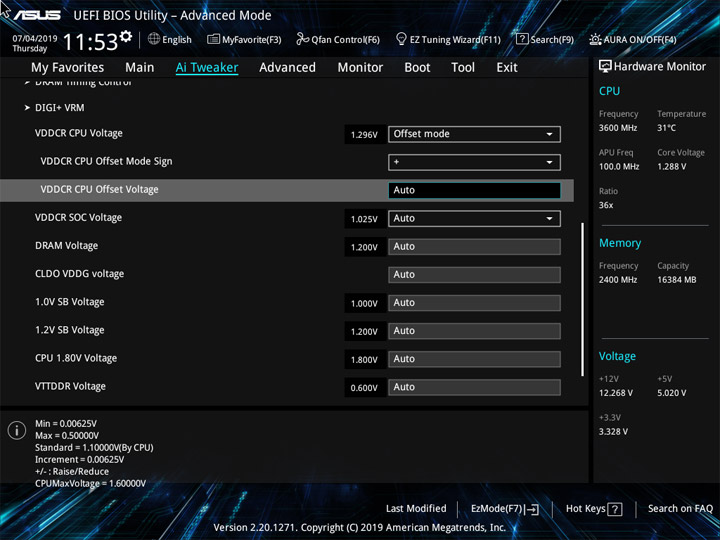The width and height of the screenshot is (720, 540).
Task: Click the 1.0V SB Voltage field
Action: pyautogui.click(x=474, y=303)
